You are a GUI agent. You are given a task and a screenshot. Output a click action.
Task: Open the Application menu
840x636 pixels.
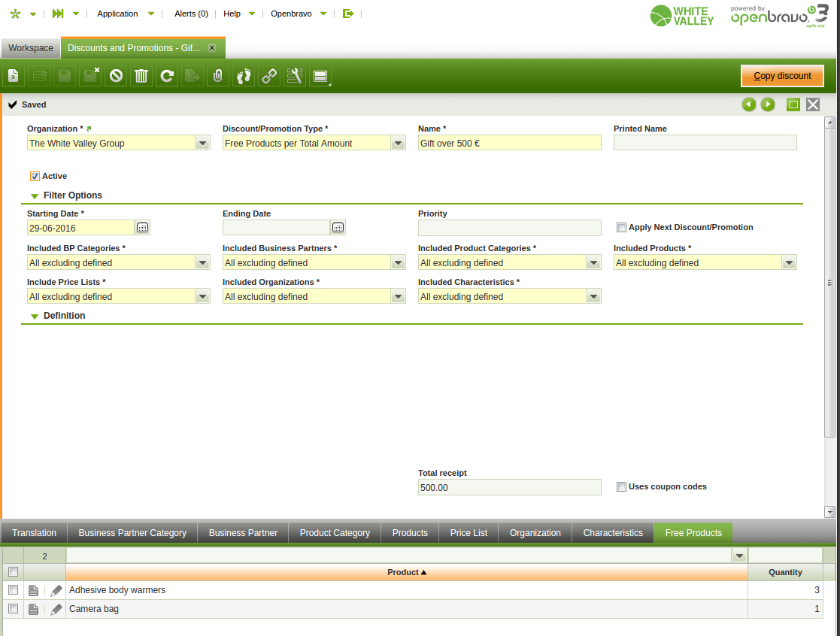click(x=118, y=14)
